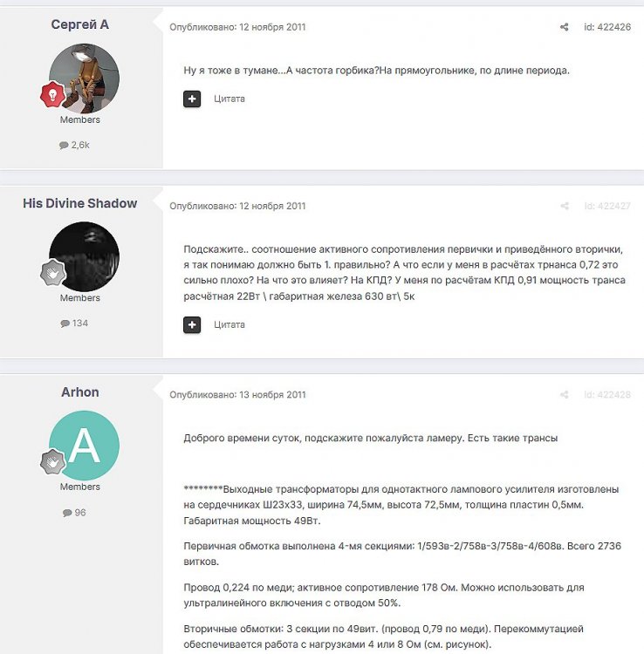644x654 pixels.
Task: Click share icon on Arhon's post
Action: (x=565, y=394)
